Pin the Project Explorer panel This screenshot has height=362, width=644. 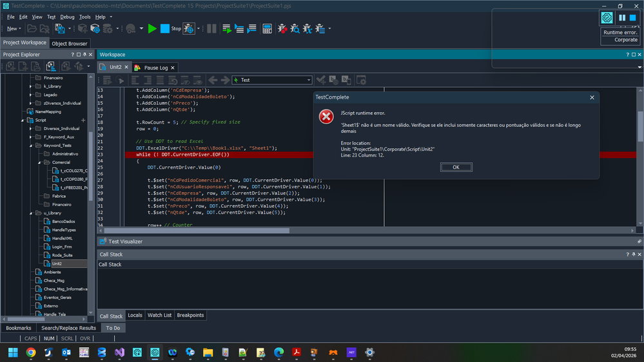pos(83,55)
